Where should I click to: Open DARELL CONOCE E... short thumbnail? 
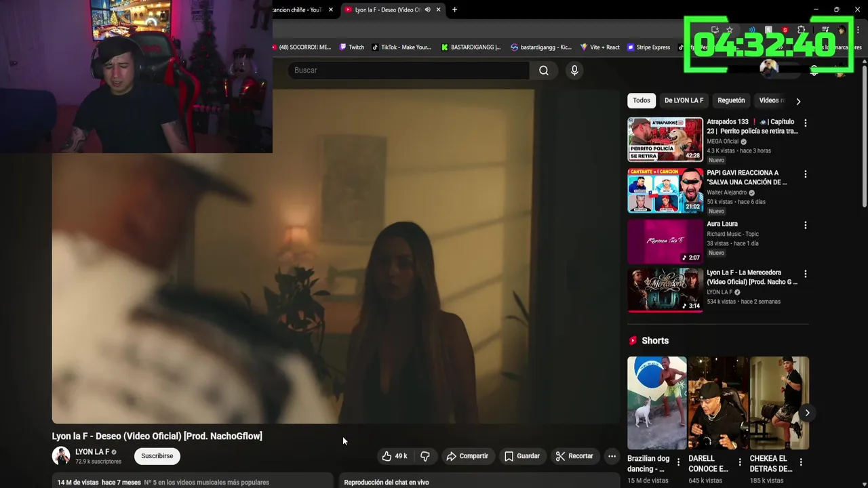pyautogui.click(x=718, y=403)
